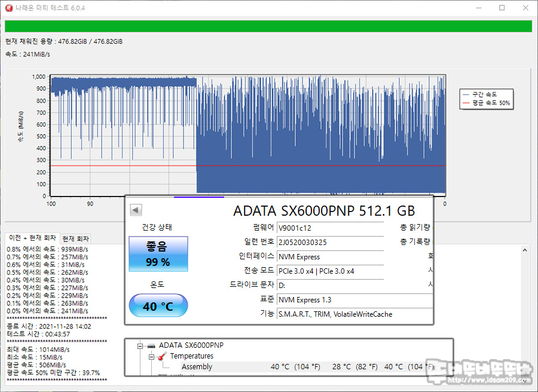The height and width of the screenshot is (392, 538).
Task: Click the red average speed line in chart
Action: 248,166
